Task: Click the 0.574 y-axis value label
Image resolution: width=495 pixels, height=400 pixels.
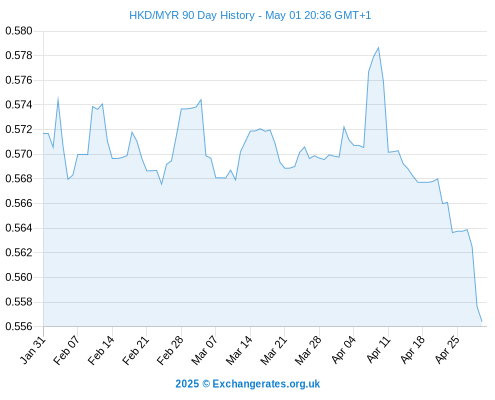Action: tap(19, 105)
